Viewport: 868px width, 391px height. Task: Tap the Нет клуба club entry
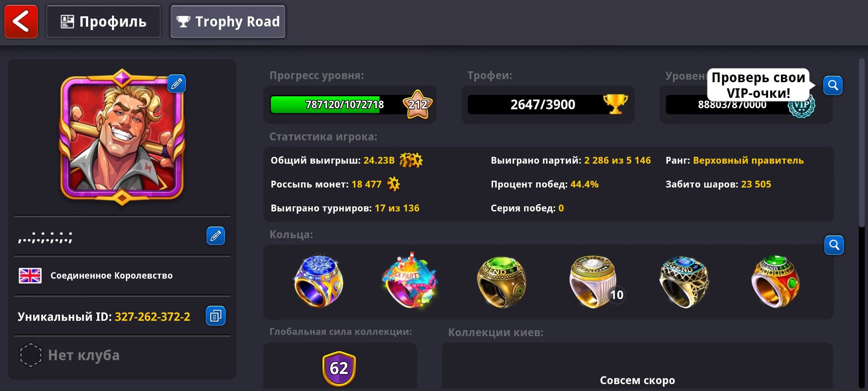click(69, 355)
